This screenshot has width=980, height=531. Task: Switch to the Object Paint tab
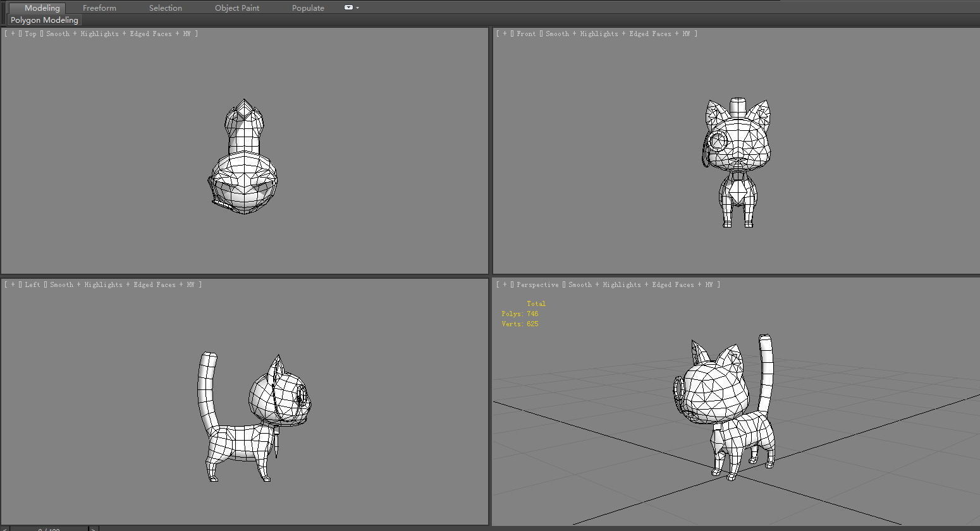point(237,8)
